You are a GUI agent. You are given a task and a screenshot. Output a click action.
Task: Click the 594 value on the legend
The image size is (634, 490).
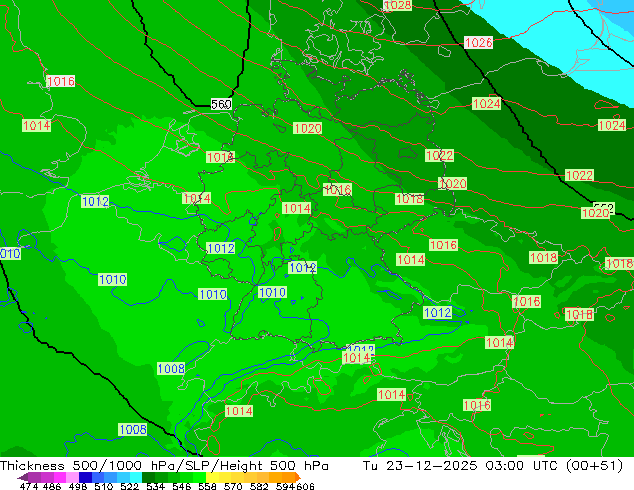[285, 486]
